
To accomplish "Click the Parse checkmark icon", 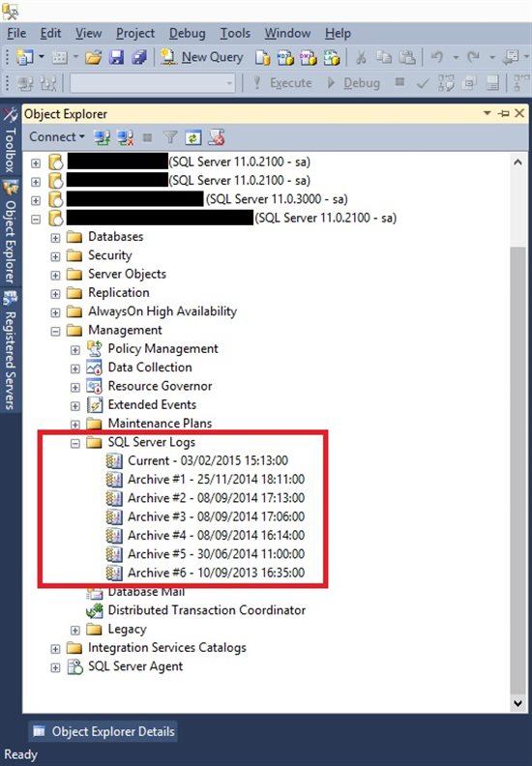I will pyautogui.click(x=423, y=83).
